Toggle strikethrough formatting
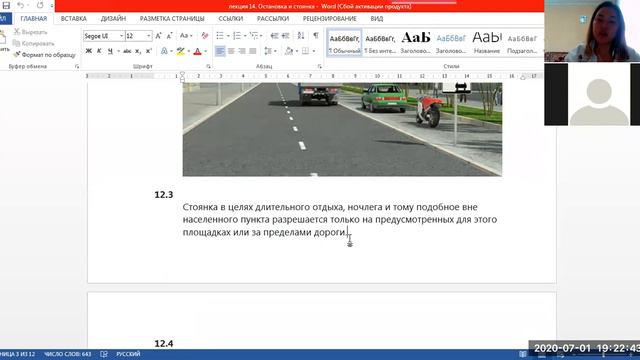 [127, 51]
